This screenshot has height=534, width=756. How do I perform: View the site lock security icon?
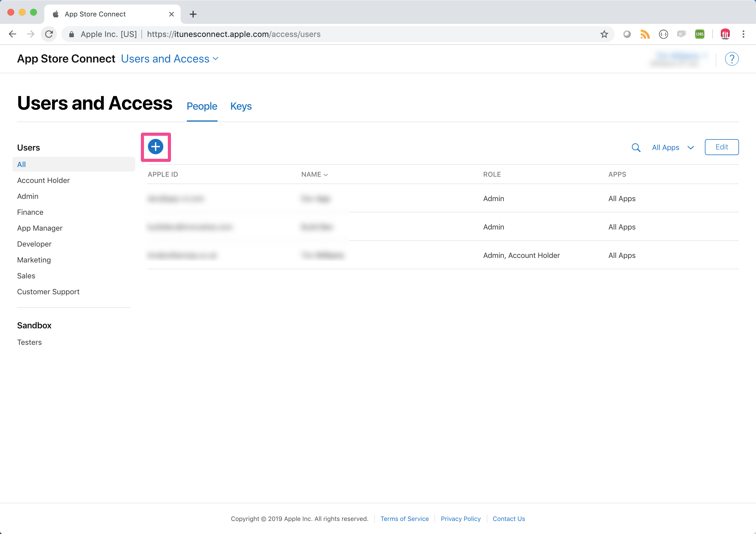pyautogui.click(x=72, y=34)
